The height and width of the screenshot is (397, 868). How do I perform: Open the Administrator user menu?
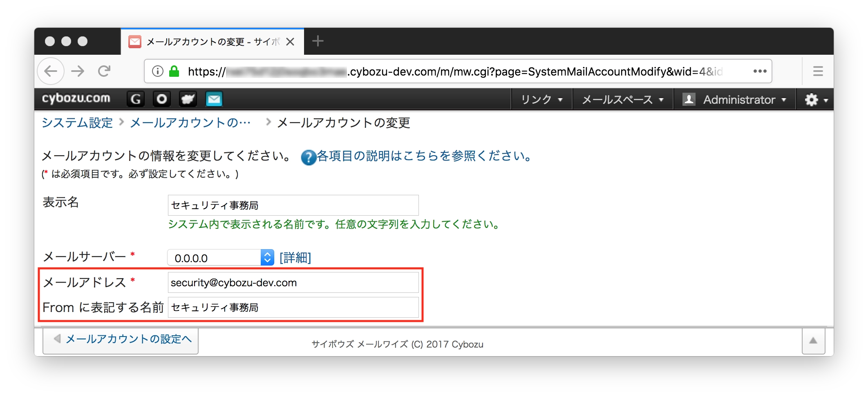coord(734,100)
